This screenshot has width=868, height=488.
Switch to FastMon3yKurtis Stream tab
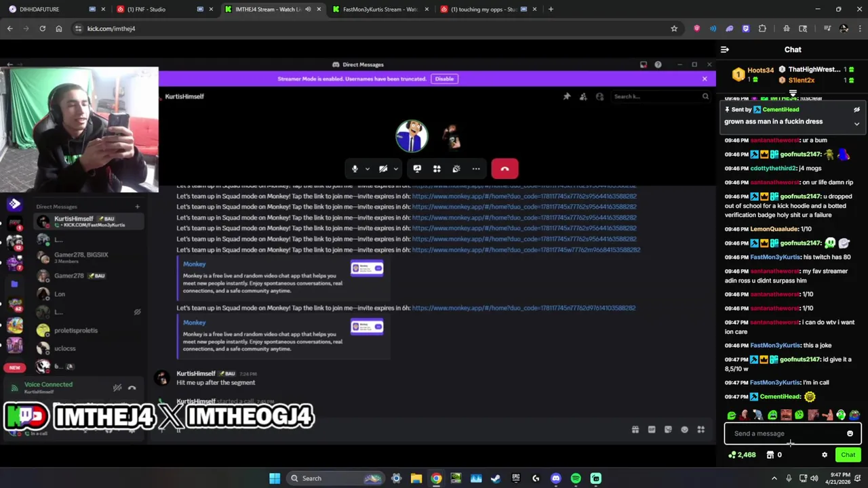(x=380, y=9)
